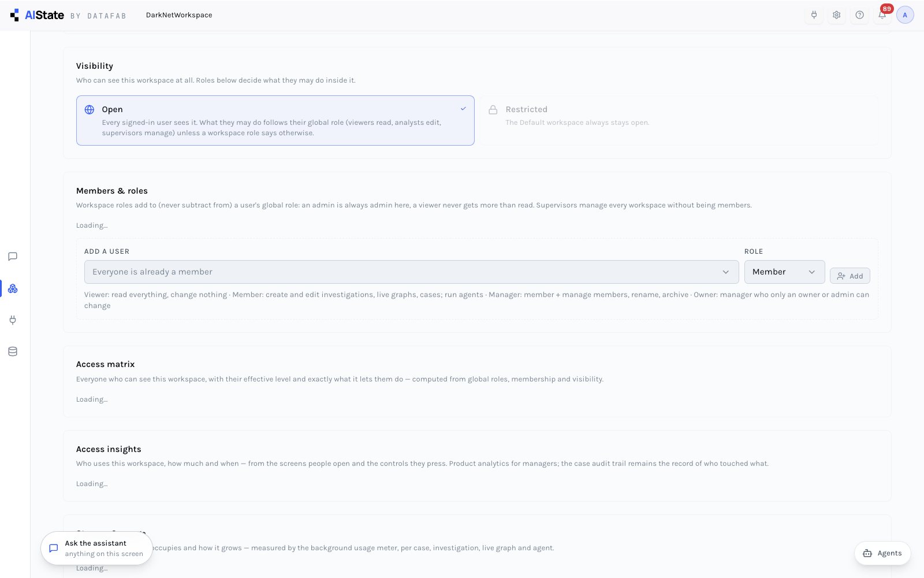Open Ask the assistant bubble
The height and width of the screenshot is (578, 924).
96,548
